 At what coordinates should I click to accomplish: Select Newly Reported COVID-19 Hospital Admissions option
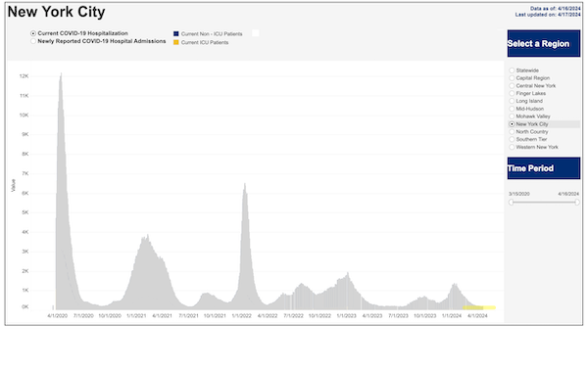click(33, 41)
